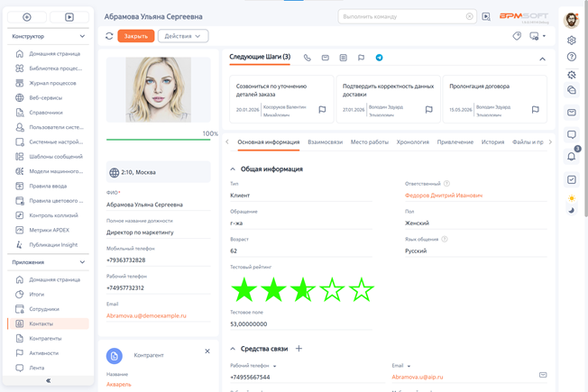Click the phone call icon in next steps
This screenshot has width=588, height=392.
tap(308, 58)
